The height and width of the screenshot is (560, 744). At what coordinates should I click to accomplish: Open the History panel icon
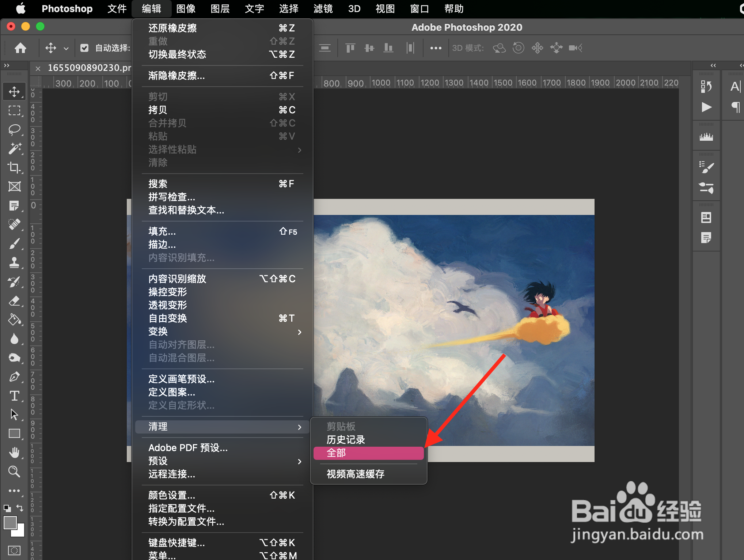click(x=706, y=87)
